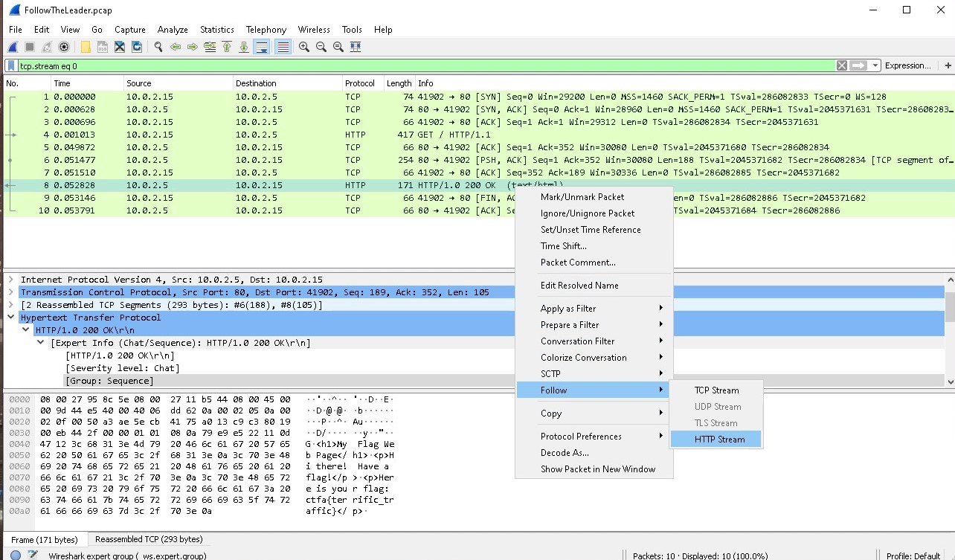Sort packets by Time column header
This screenshot has height=560, width=955.
click(x=87, y=83)
